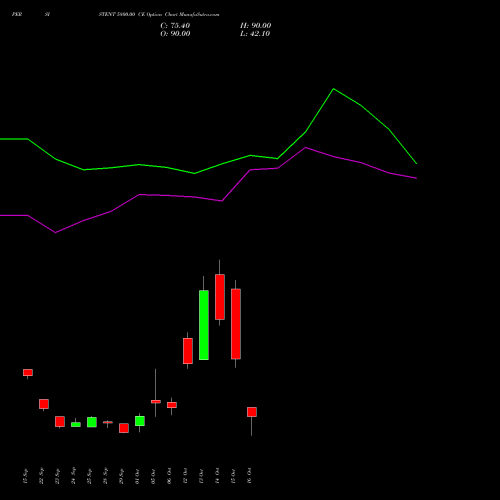Select the 29 Sep date label

[x=121, y=476]
